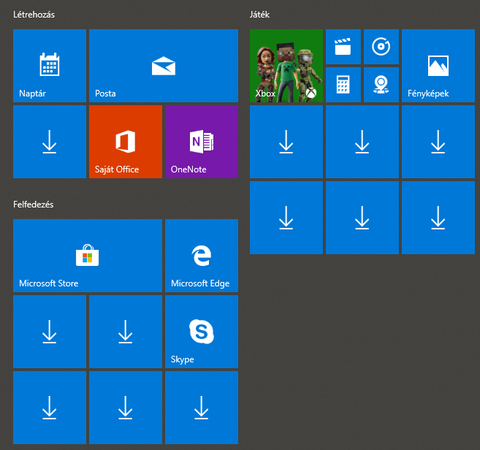Open the OneNote tile
Viewport: 480px width, 450px height.
[x=201, y=142]
